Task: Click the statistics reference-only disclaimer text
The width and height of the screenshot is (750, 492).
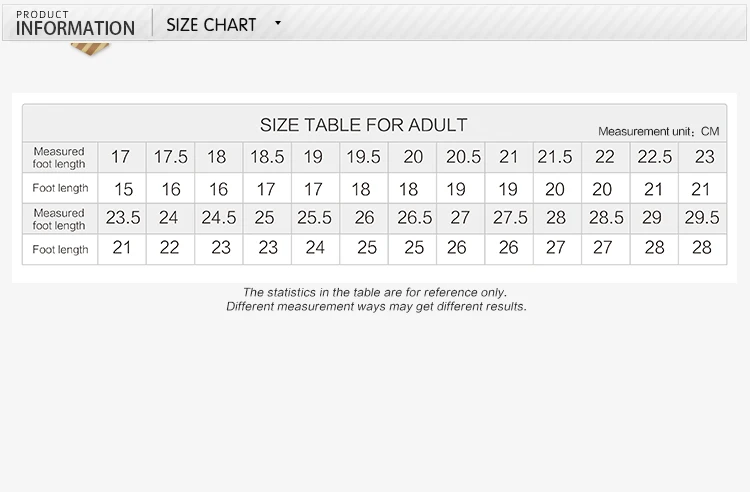Action: point(375,292)
